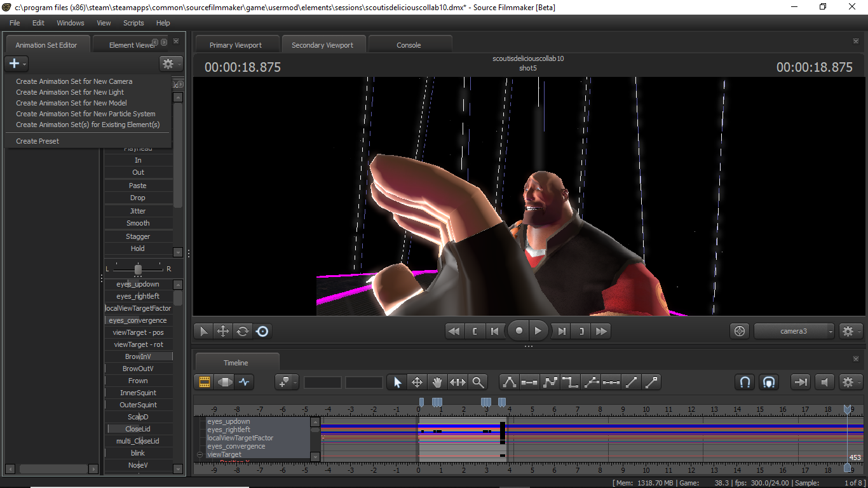Open the Edit menu

[39, 23]
